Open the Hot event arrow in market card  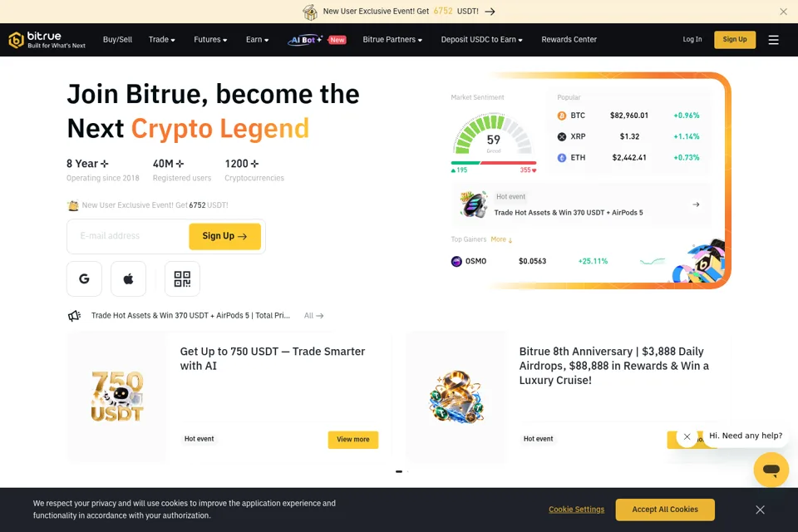pos(696,204)
